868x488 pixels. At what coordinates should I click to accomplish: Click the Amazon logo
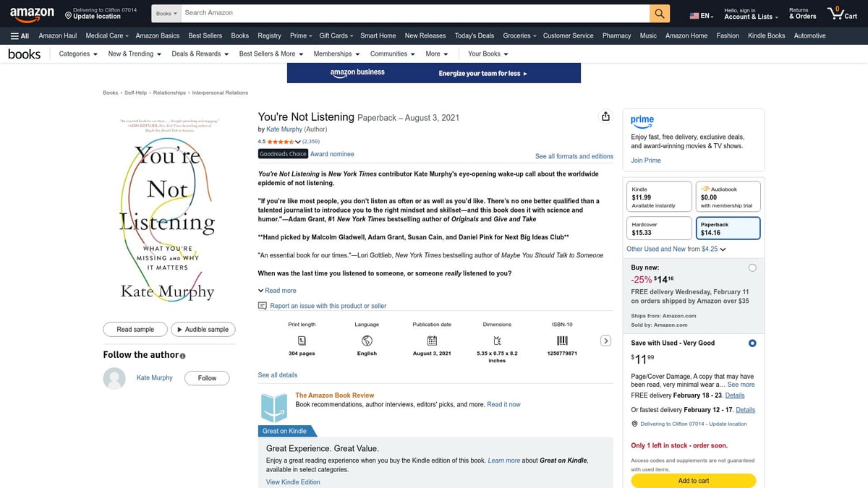coord(32,12)
